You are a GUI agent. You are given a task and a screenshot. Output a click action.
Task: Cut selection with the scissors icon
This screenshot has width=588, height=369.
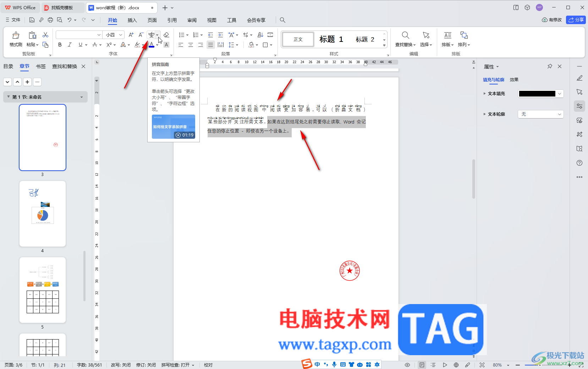click(45, 35)
